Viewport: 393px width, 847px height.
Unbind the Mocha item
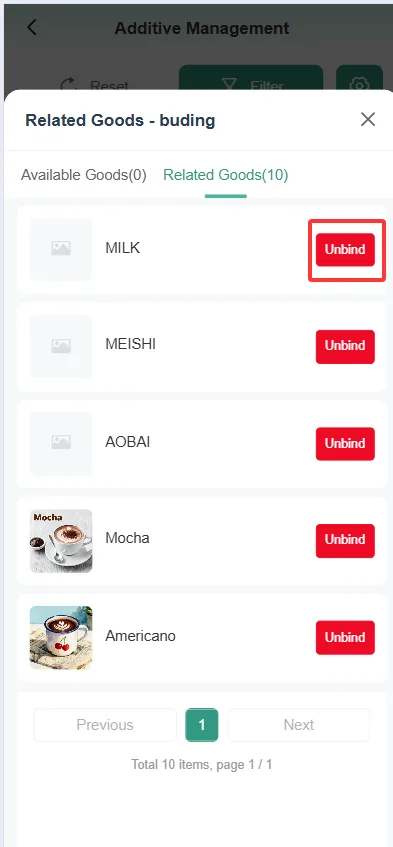(345, 540)
